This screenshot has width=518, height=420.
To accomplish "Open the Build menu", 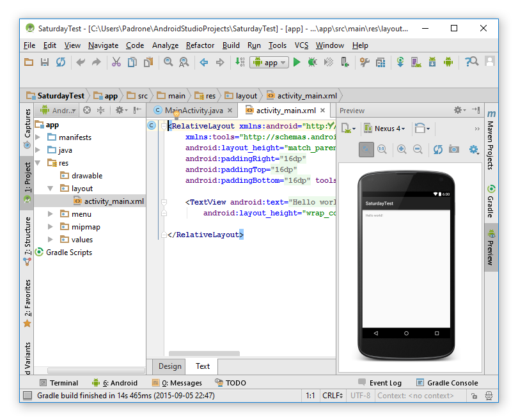I will point(231,45).
